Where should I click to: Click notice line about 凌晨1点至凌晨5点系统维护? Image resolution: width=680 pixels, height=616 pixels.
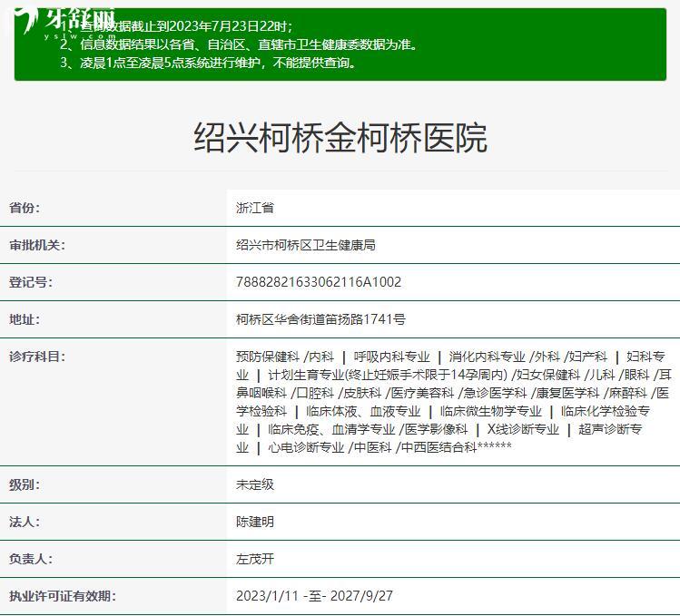pos(209,63)
